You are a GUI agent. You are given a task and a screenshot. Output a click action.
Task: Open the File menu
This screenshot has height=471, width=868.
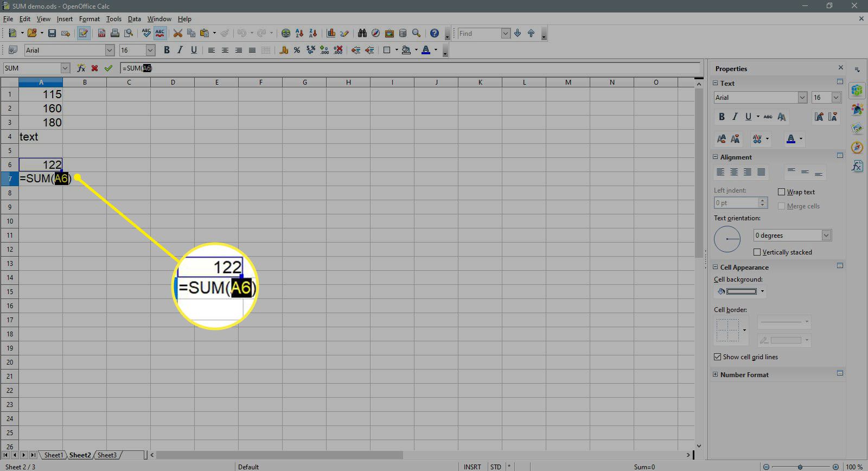[x=8, y=19]
